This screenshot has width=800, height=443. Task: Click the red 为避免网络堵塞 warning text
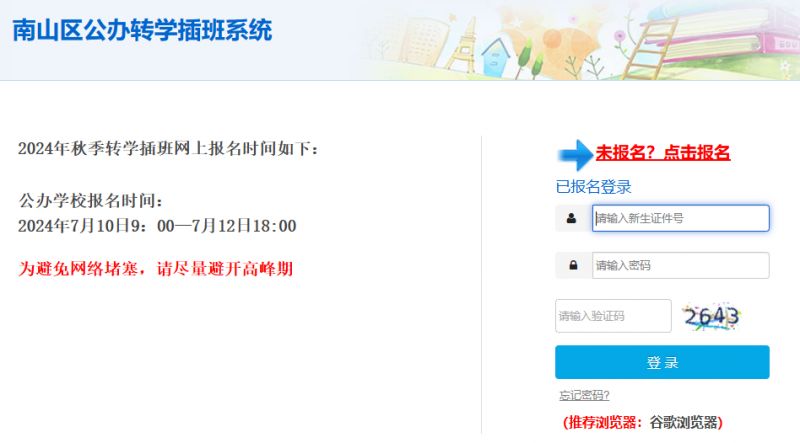coord(156,268)
